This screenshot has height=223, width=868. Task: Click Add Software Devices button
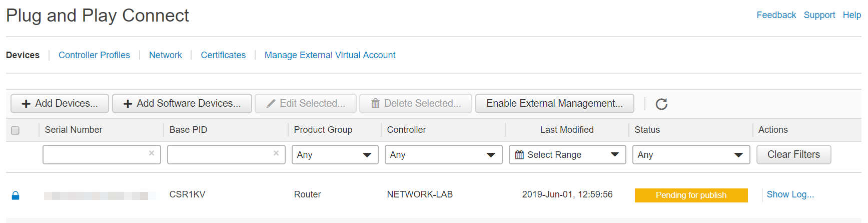point(182,104)
